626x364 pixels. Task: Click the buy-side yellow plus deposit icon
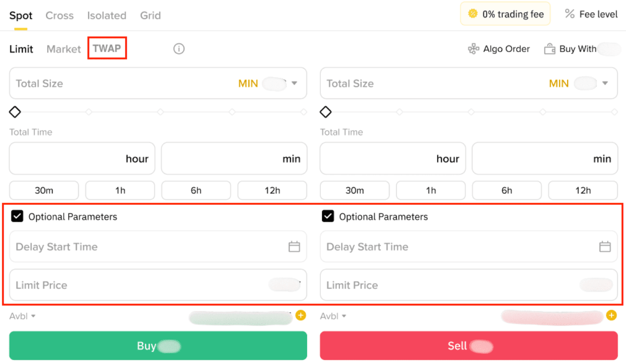pyautogui.click(x=301, y=315)
